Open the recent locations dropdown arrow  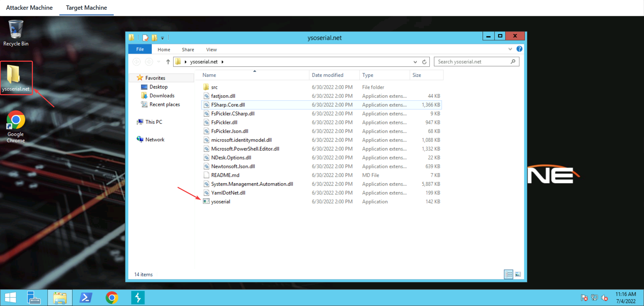(x=159, y=62)
